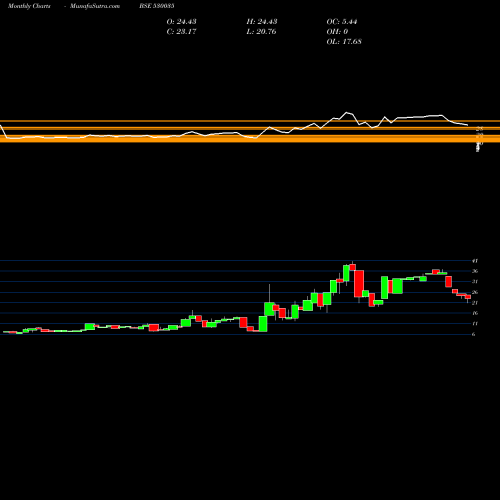This screenshot has height=500, width=500.
Task: Select the OC: 5.44 value
Action: point(342,22)
